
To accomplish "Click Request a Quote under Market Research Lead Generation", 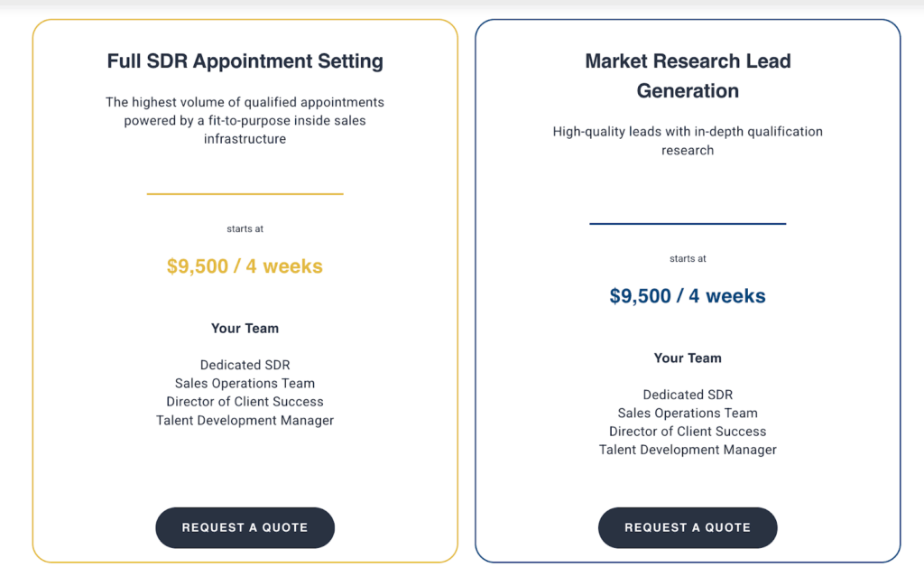I will coord(688,527).
